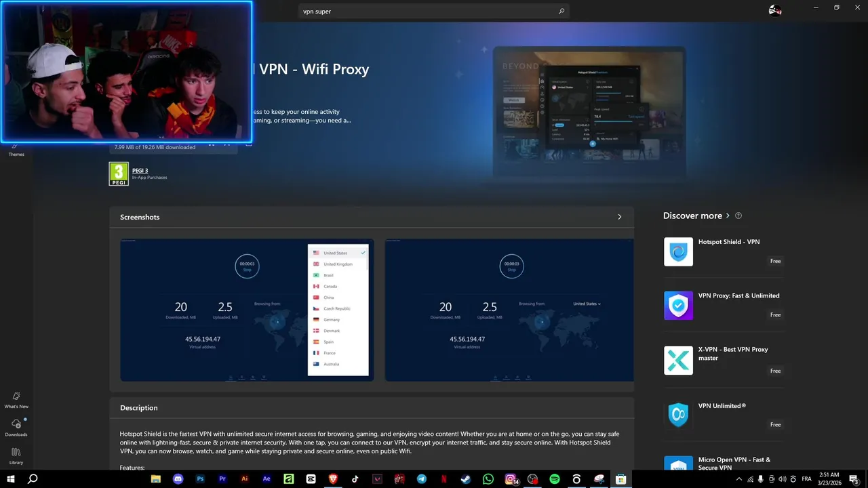Viewport: 868px width, 488px height.
Task: Launch Brave browser from the taskbar
Action: (x=333, y=479)
